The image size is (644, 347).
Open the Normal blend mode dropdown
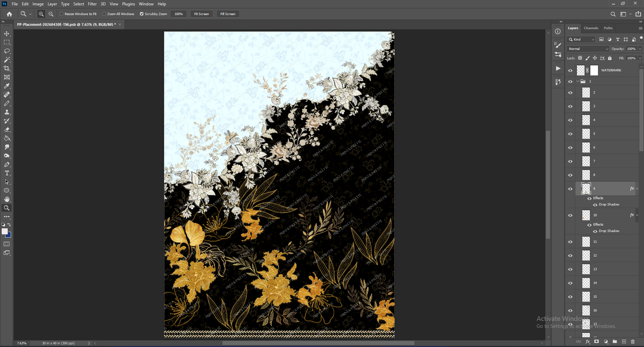pos(588,49)
